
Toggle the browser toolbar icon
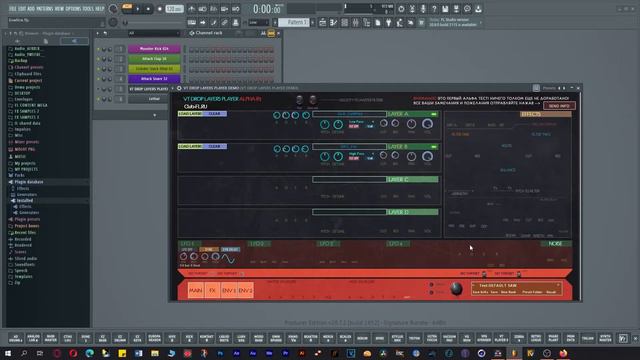click(x=367, y=23)
